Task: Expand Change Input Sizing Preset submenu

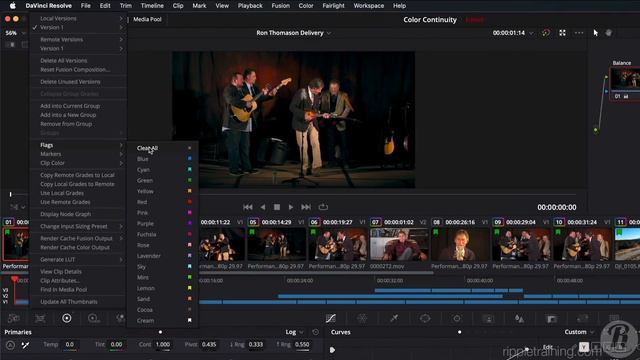Action: coord(78,226)
